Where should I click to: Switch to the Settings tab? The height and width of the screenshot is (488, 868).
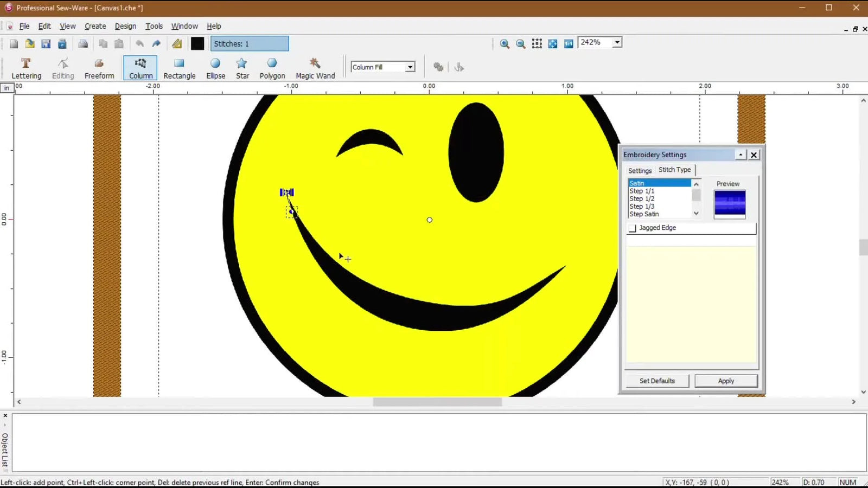pos(640,170)
